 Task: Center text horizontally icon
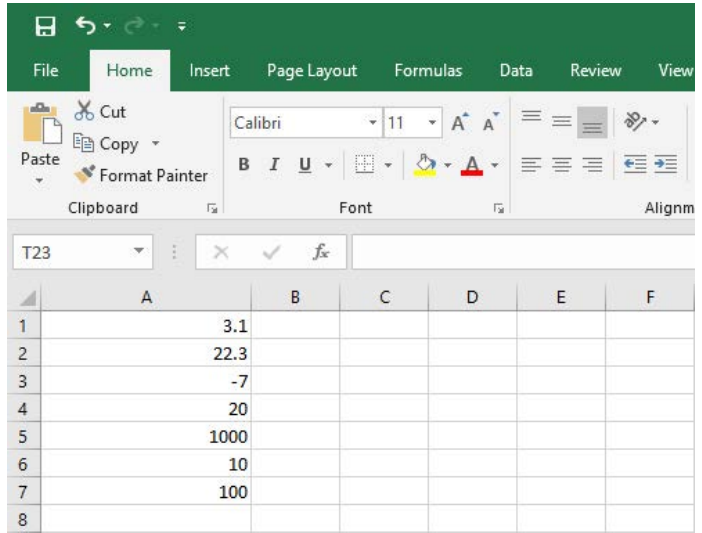[561, 165]
